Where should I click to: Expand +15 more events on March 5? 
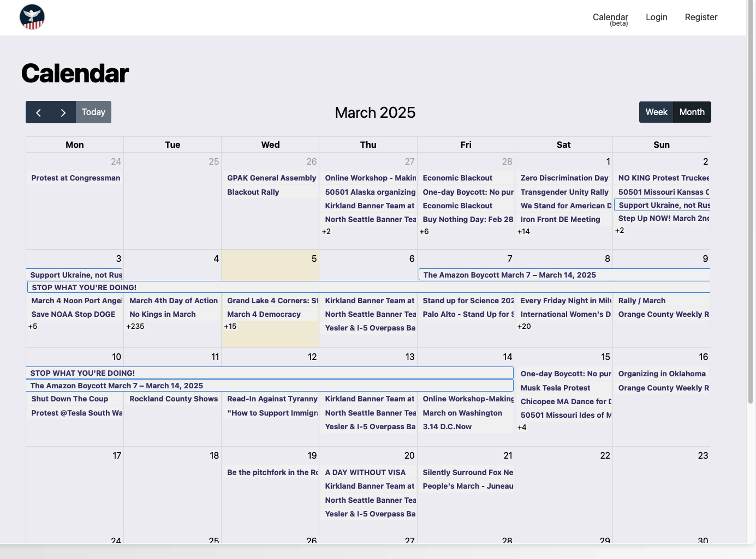point(230,327)
